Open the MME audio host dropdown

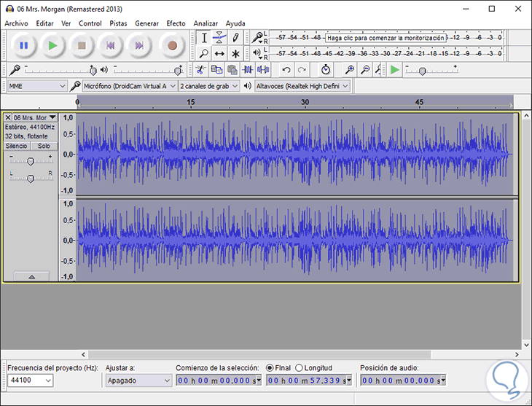point(36,86)
